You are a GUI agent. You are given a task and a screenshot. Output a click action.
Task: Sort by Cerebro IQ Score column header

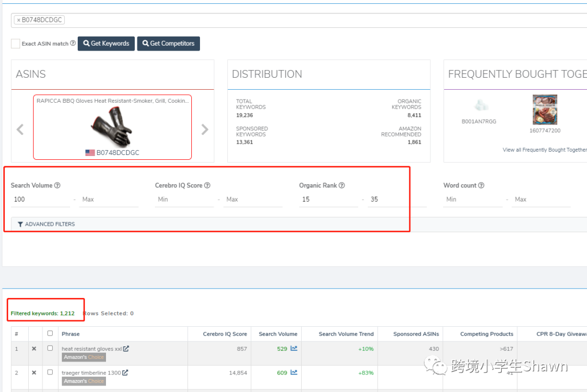click(225, 334)
